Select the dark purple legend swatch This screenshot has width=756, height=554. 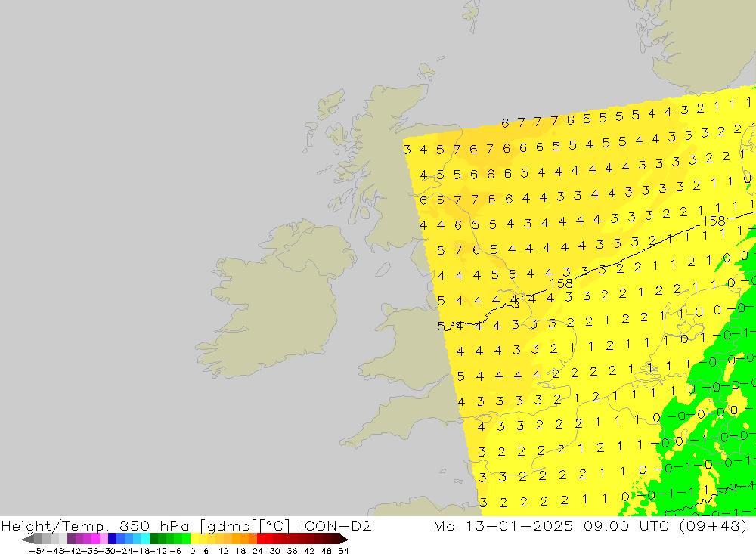pyautogui.click(x=71, y=539)
